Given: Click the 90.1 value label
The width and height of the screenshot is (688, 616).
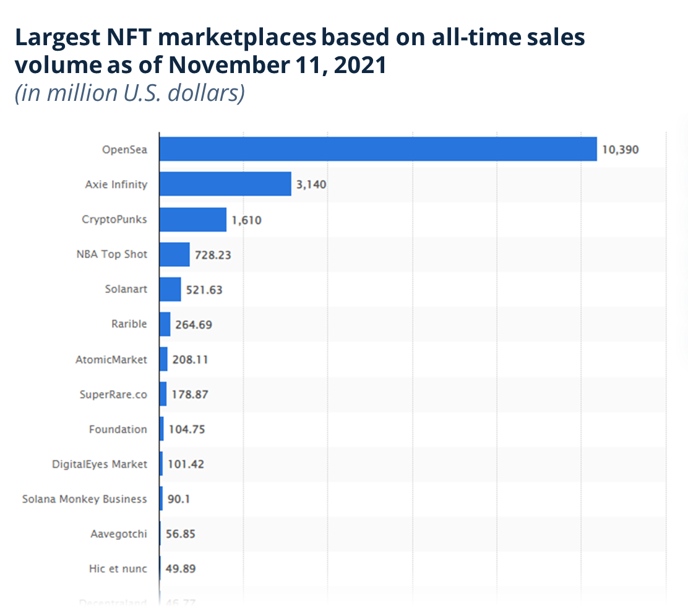Looking at the screenshot, I should click(x=179, y=499).
